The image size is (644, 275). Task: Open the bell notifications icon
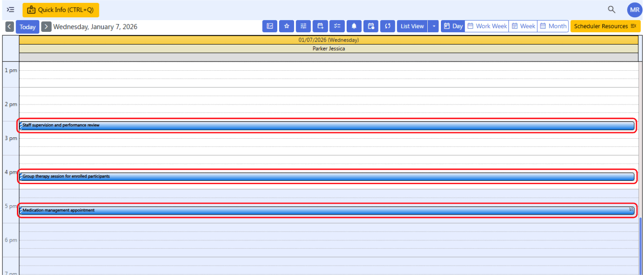pyautogui.click(x=354, y=26)
